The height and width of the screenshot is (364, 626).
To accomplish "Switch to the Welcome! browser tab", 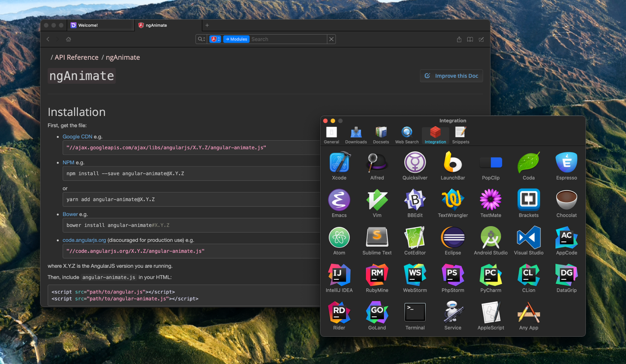I will point(101,25).
